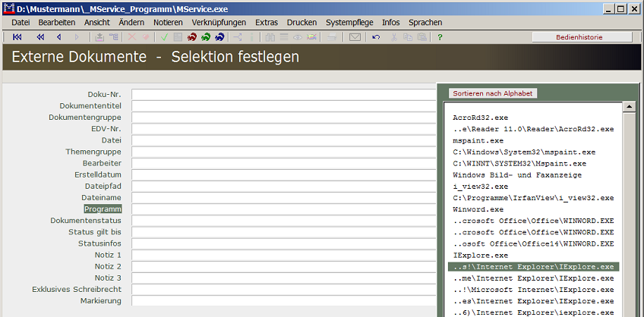Viewport: 644px width, 317px height.
Task: Click the Sortieren nach Alphabet button
Action: (x=493, y=93)
